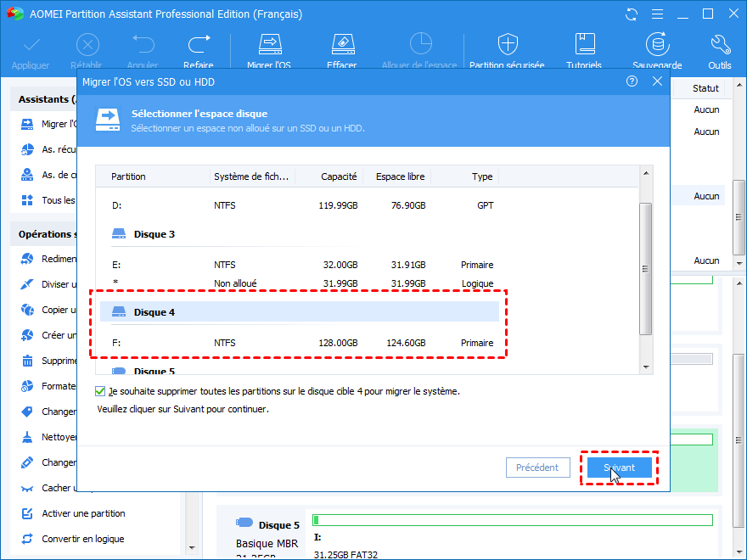Click the Type column header
The height and width of the screenshot is (560, 747).
pos(465,176)
